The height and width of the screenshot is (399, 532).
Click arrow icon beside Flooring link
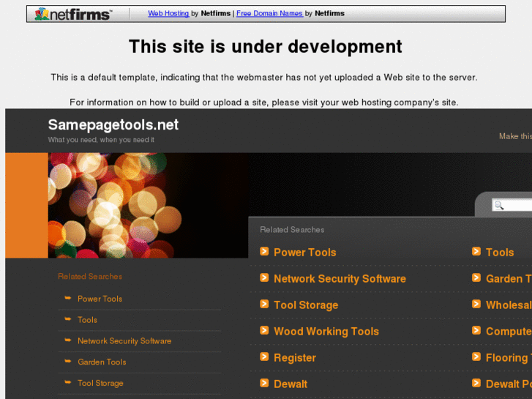pyautogui.click(x=476, y=357)
